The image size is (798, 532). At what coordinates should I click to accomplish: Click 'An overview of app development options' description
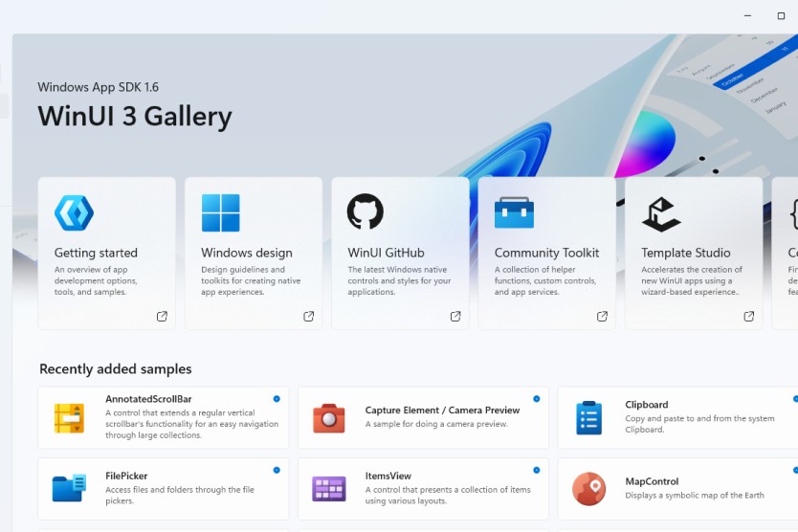[x=96, y=280]
